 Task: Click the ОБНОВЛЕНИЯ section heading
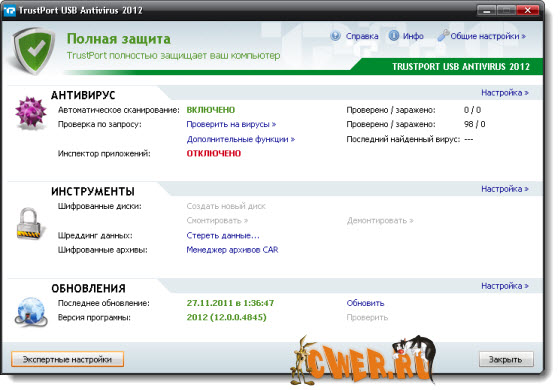(88, 289)
